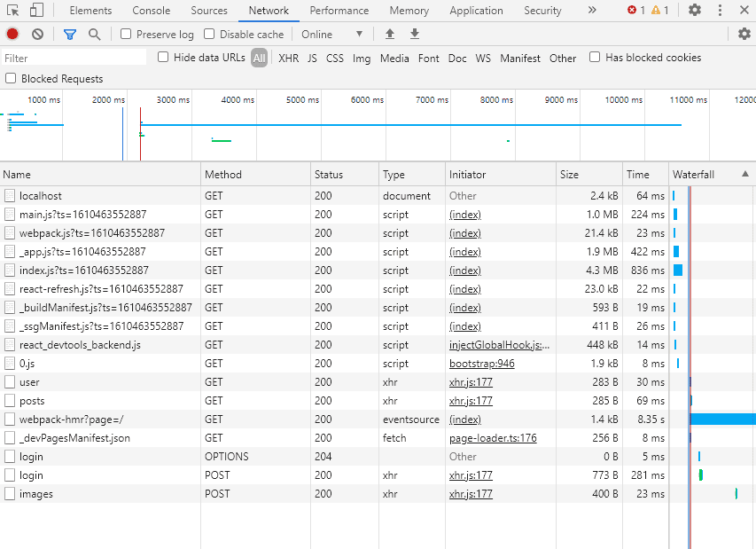The image size is (756, 549).
Task: Toggle the request filter funnel icon
Action: pos(70,35)
